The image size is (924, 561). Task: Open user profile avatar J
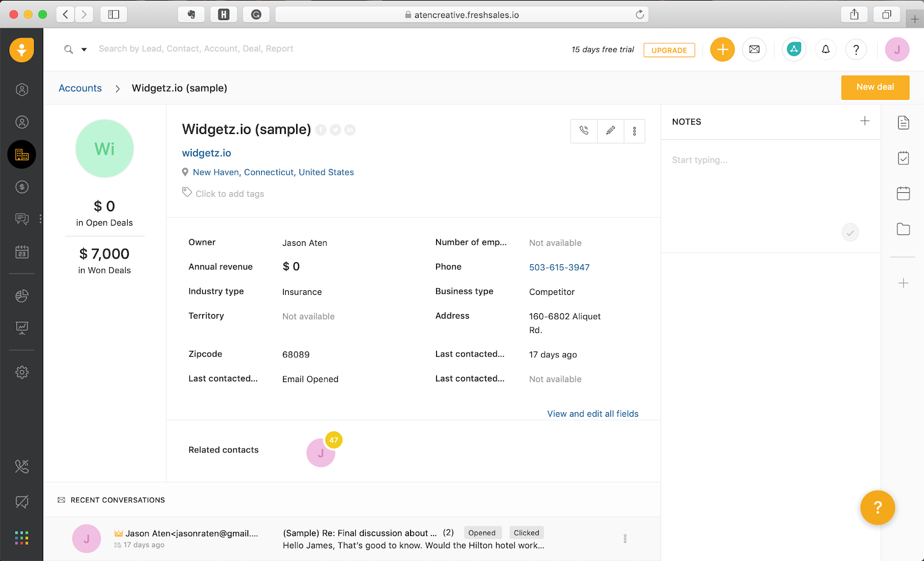897,50
